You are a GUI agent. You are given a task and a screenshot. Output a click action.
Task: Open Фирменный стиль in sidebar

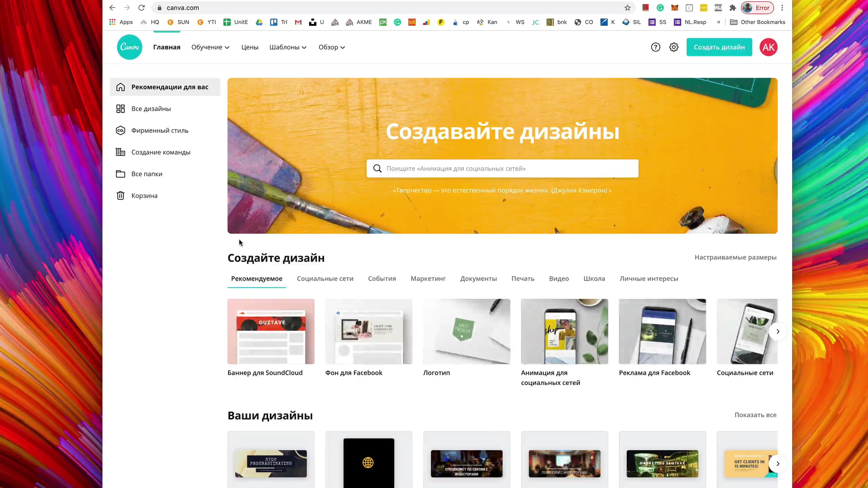pyautogui.click(x=165, y=130)
